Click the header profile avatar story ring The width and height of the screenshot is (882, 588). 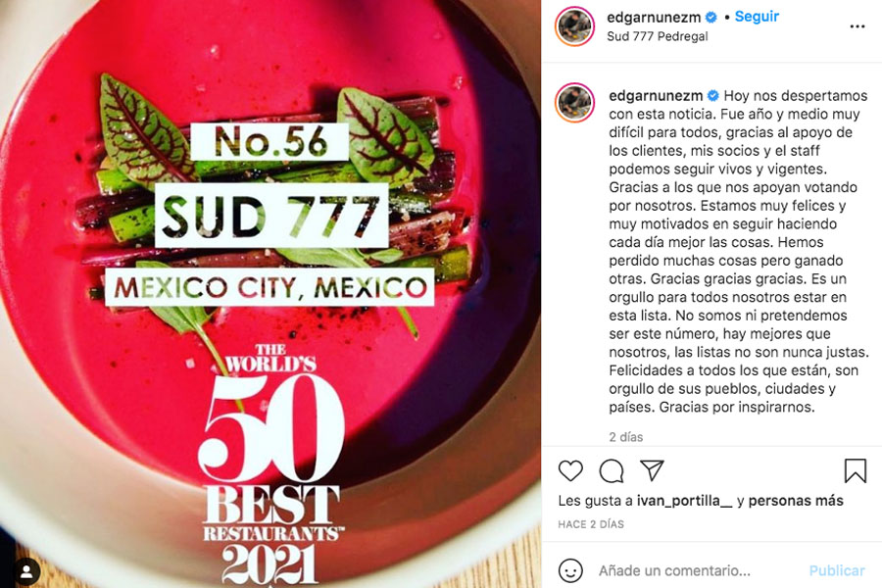[574, 26]
